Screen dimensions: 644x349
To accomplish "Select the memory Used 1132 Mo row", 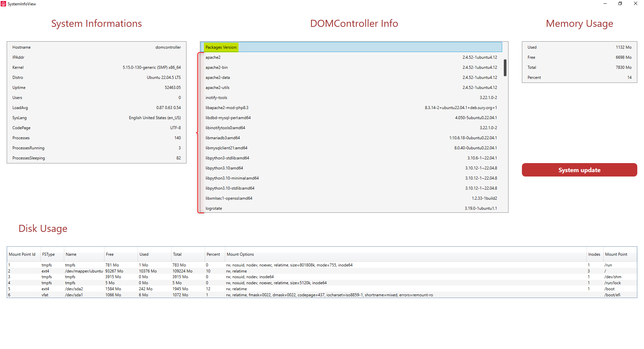I will pyautogui.click(x=579, y=47).
